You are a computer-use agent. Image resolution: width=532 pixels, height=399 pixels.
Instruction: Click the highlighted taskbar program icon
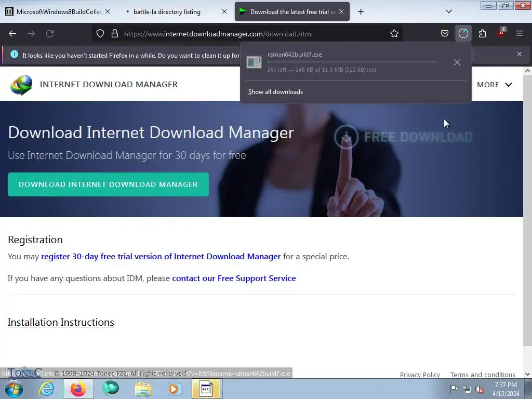[206, 389]
